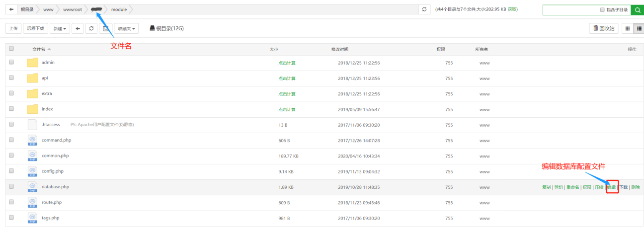Toggle the 包含子目录 checkbox
644x232 pixels.
click(x=602, y=10)
